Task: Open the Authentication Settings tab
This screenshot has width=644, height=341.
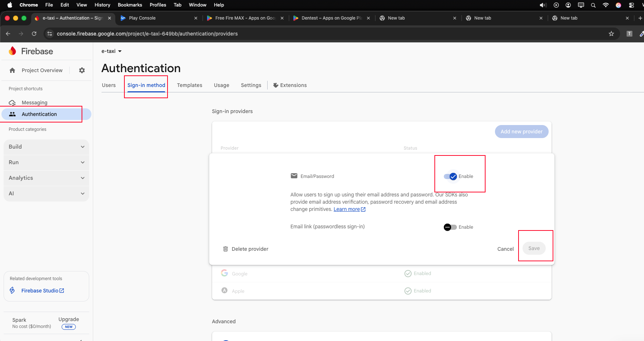Action: pos(251,85)
